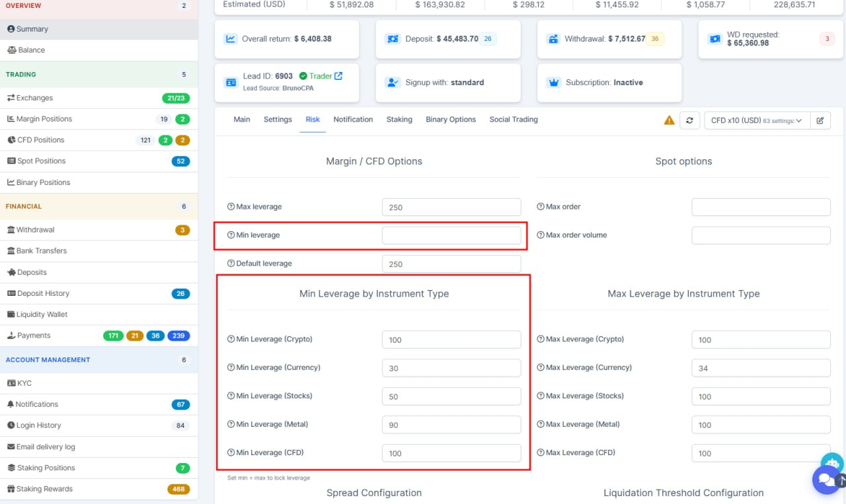Viewport: 846px width, 504px height.
Task: Open the CFD x10 (USD) account dropdown
Action: [757, 120]
